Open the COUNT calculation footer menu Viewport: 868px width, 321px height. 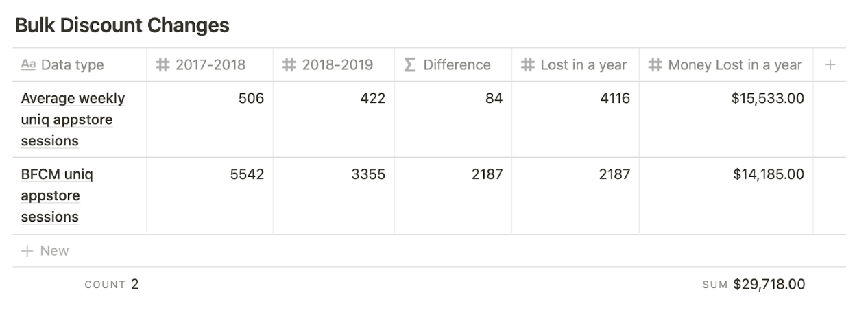click(112, 284)
